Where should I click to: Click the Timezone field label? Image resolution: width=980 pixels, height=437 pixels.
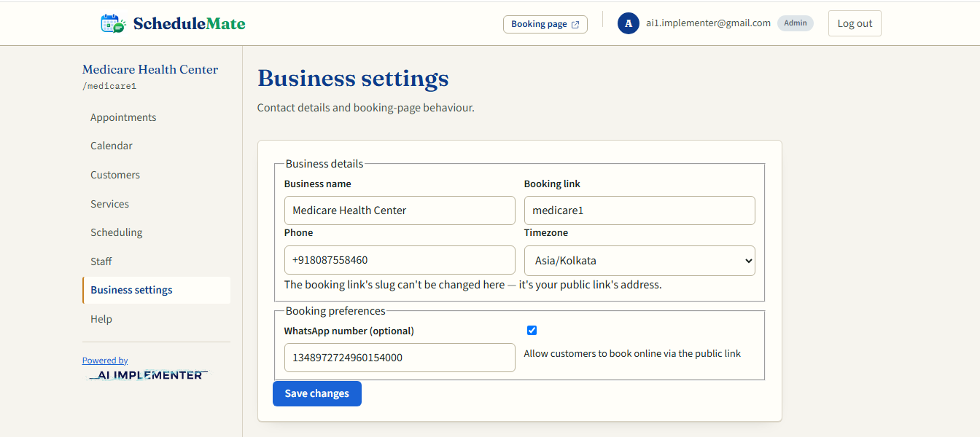pos(546,233)
